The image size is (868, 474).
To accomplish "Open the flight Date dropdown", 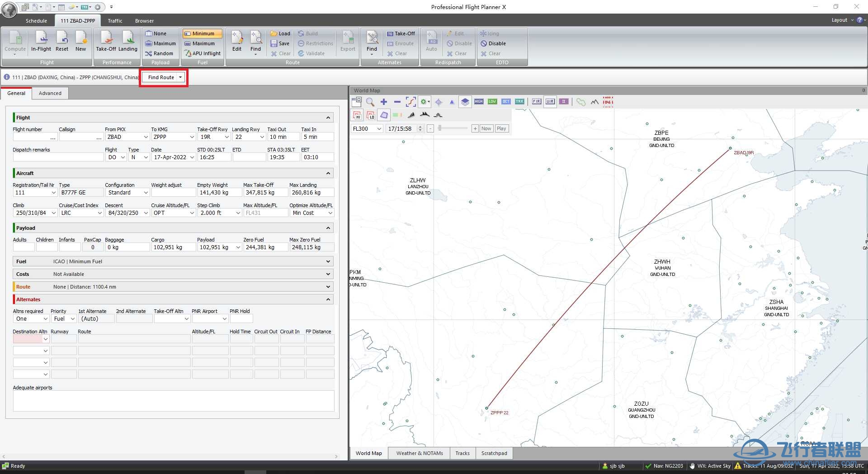I will 192,157.
